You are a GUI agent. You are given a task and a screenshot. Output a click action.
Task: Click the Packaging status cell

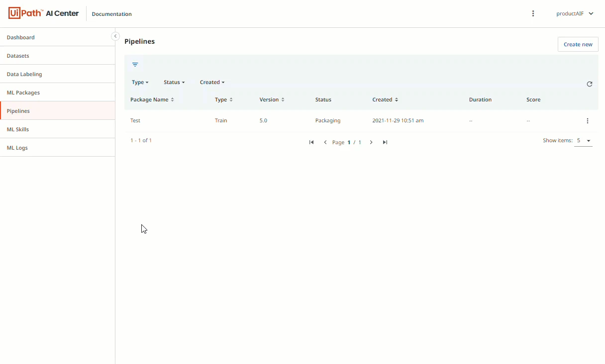[328, 120]
